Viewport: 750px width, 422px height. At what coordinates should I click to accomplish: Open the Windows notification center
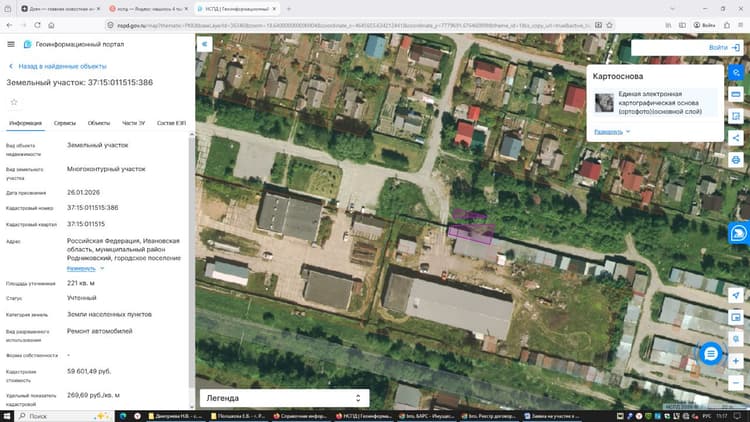(737, 416)
